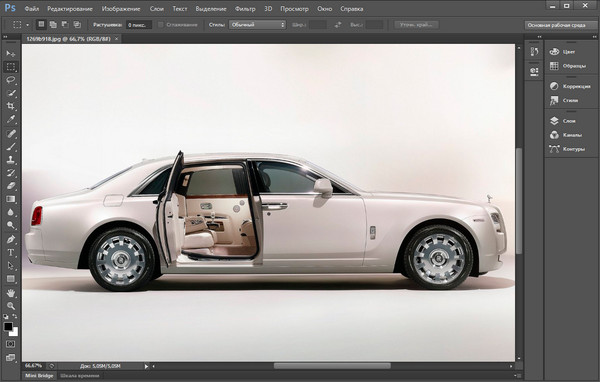Select the 1269b918.jpg document tab
Viewport: 600px width, 382px height.
[x=68, y=39]
